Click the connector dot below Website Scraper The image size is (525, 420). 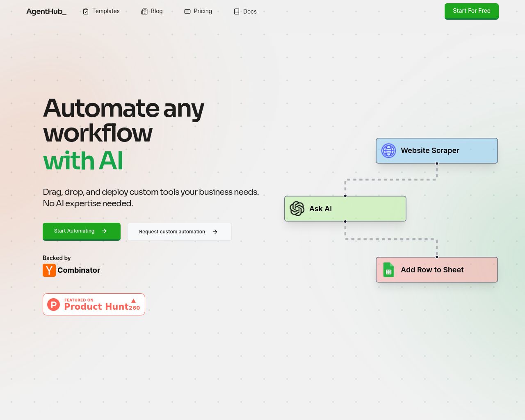(x=436, y=163)
